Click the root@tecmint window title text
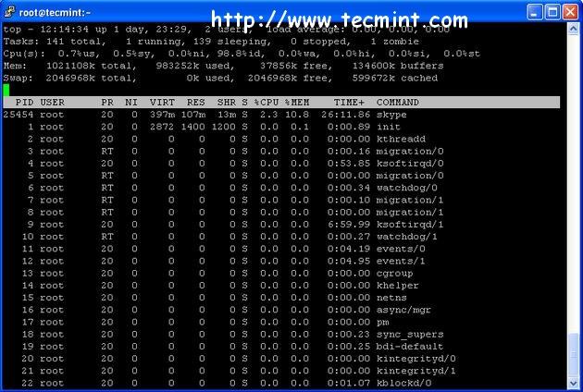Image resolution: width=583 pixels, height=392 pixels. click(x=55, y=13)
